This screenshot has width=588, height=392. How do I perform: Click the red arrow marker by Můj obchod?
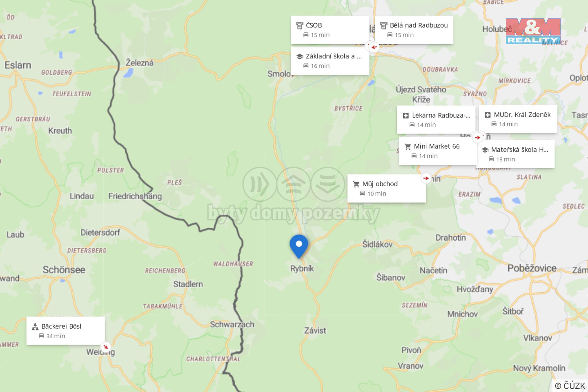coord(426,178)
